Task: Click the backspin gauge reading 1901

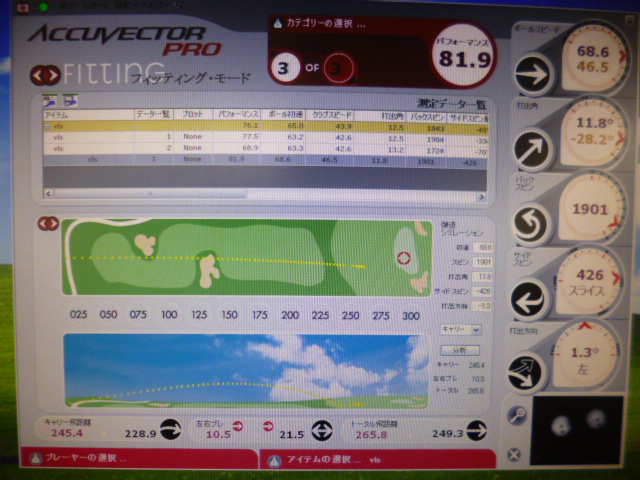Action: pyautogui.click(x=591, y=209)
